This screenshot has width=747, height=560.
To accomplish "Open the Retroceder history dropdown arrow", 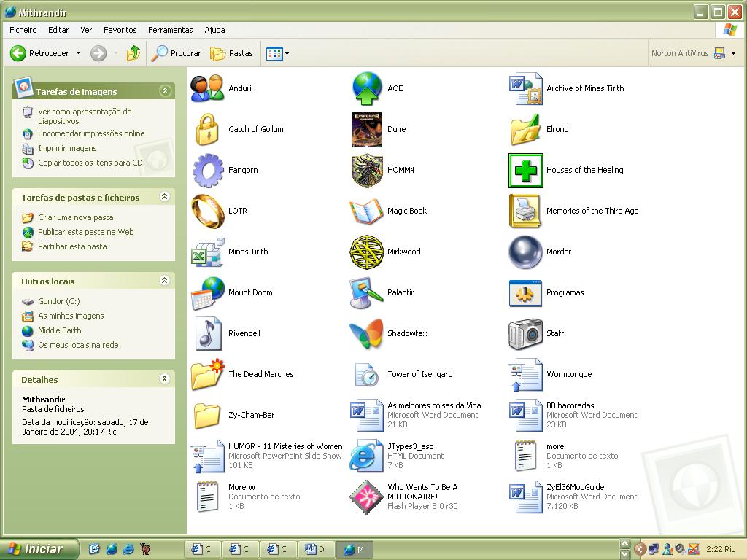I will [x=78, y=53].
